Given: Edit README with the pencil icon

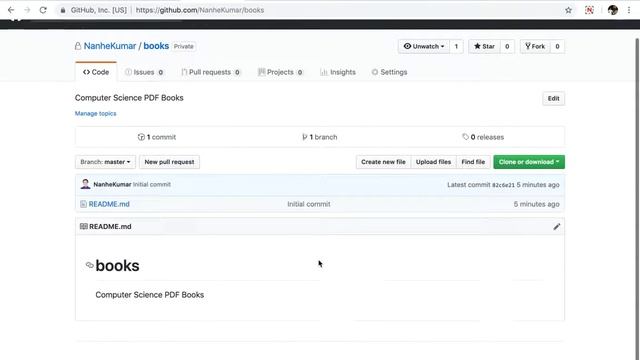Looking at the screenshot, I should 557,227.
